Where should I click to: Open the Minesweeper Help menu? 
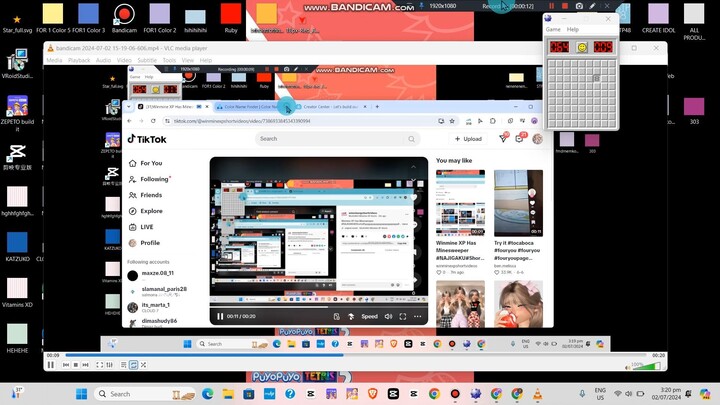point(573,29)
